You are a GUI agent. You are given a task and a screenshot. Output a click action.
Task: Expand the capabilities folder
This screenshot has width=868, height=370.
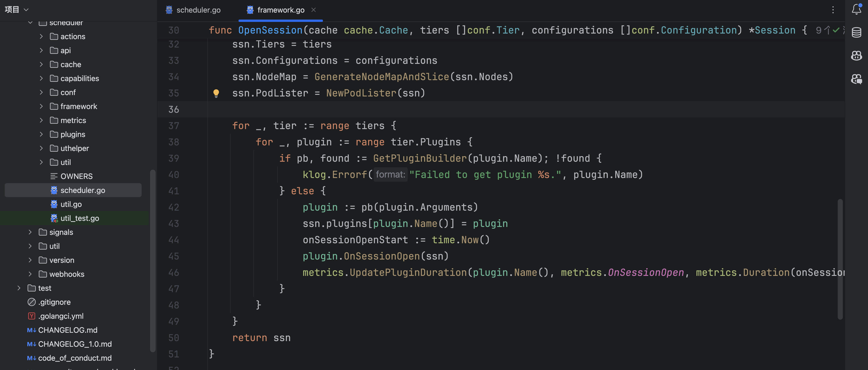pyautogui.click(x=41, y=79)
